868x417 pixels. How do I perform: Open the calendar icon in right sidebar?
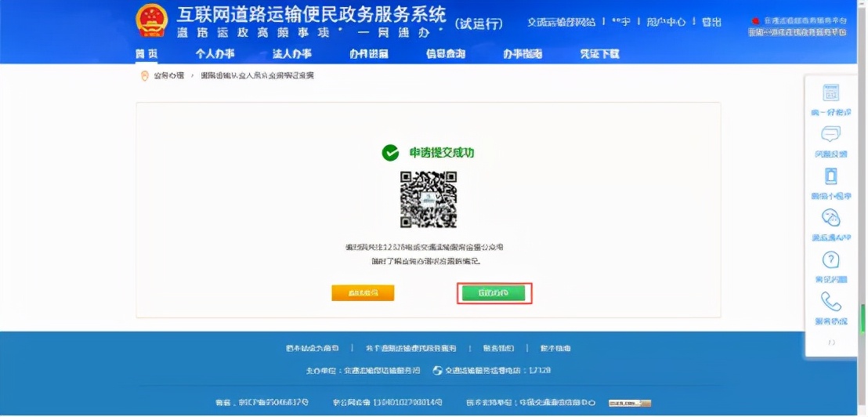(x=831, y=93)
